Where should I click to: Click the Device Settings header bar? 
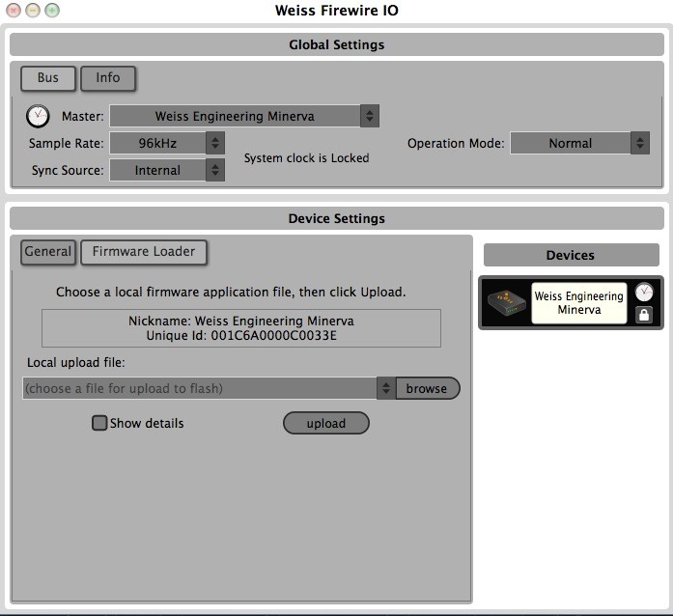(336, 218)
